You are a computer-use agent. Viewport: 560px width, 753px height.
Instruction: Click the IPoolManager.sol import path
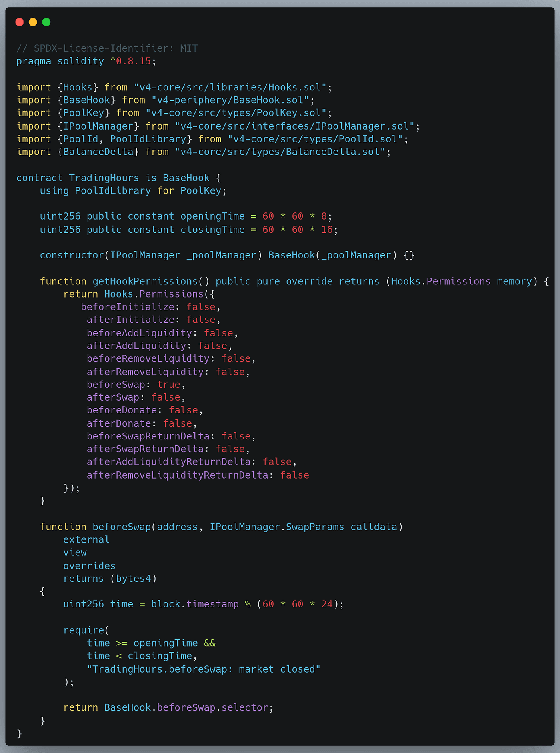click(x=294, y=126)
